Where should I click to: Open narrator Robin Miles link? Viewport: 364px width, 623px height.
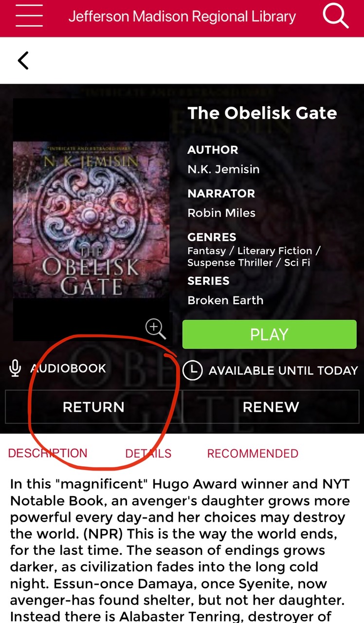221,213
